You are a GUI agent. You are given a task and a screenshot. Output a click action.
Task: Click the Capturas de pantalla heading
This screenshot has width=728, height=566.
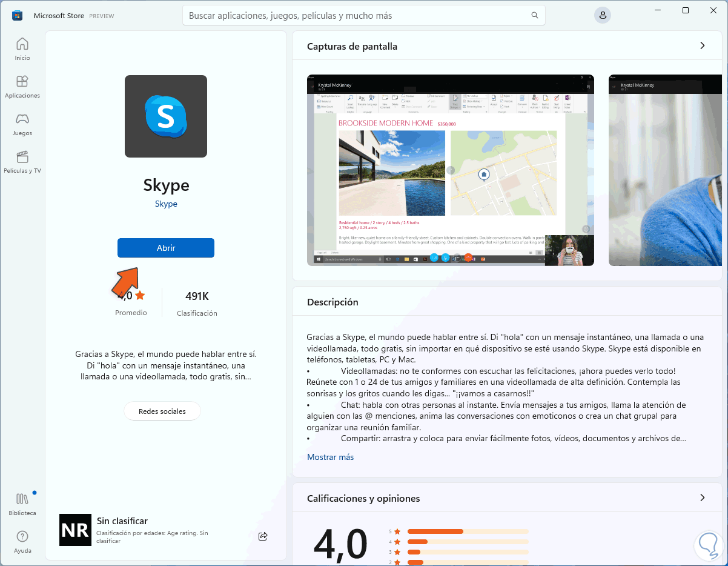pyautogui.click(x=352, y=46)
